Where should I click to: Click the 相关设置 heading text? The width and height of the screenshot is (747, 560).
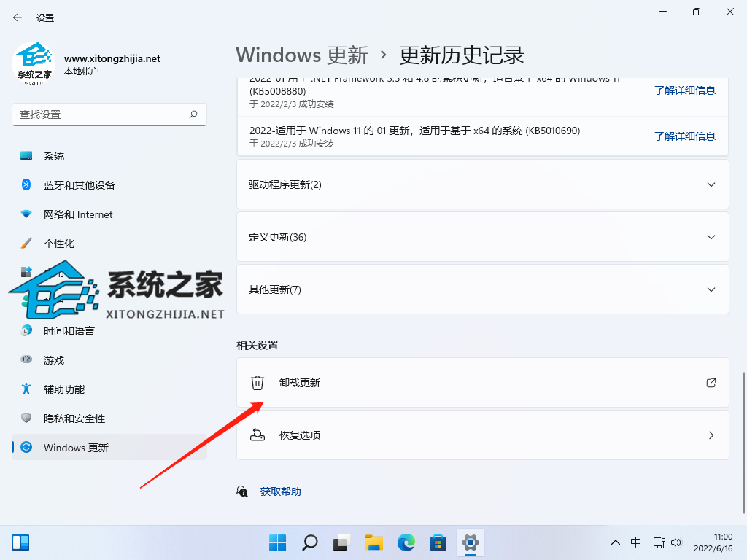(258, 345)
